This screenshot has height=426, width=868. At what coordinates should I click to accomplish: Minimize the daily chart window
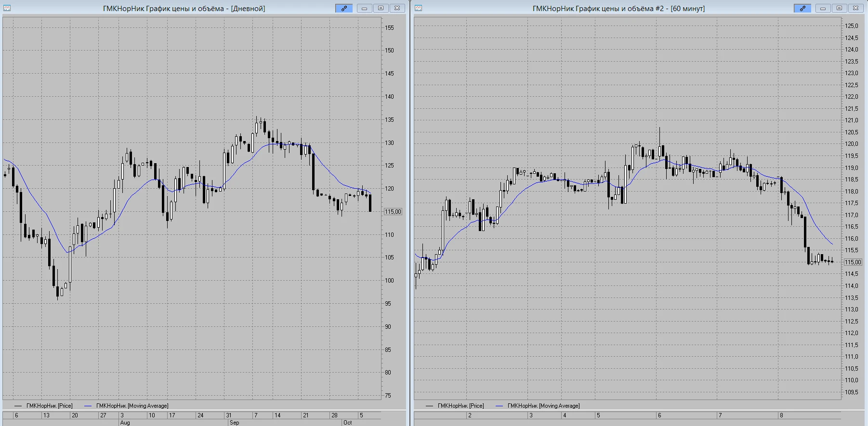point(364,8)
